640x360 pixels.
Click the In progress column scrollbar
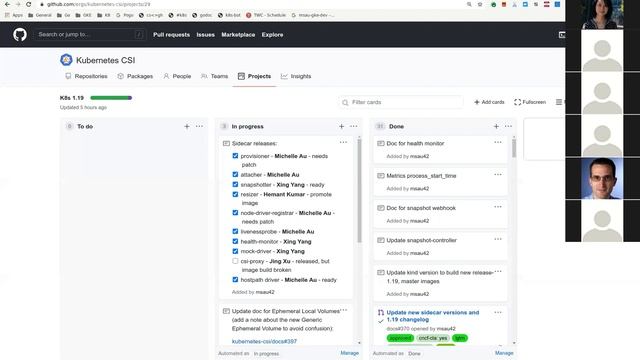[359, 191]
